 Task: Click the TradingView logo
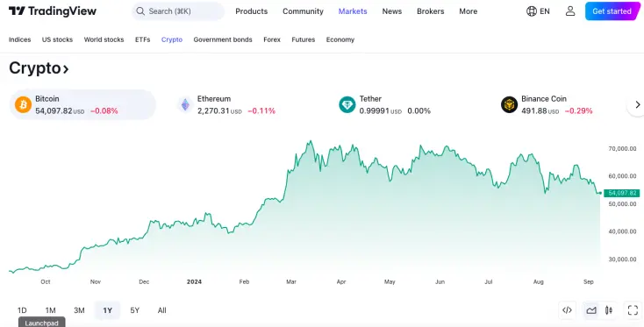click(53, 11)
